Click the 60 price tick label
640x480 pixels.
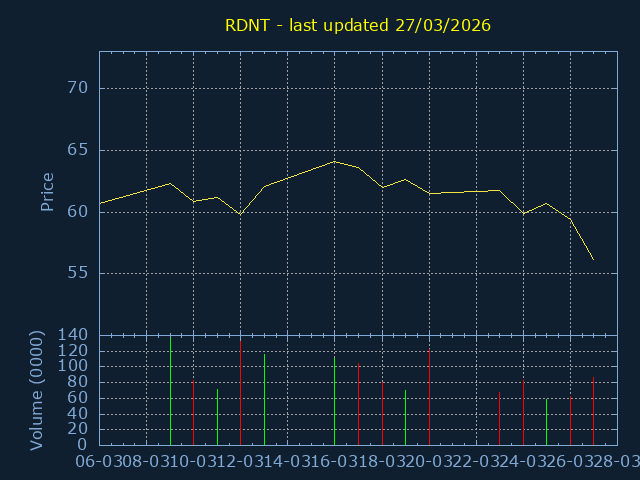click(x=78, y=211)
